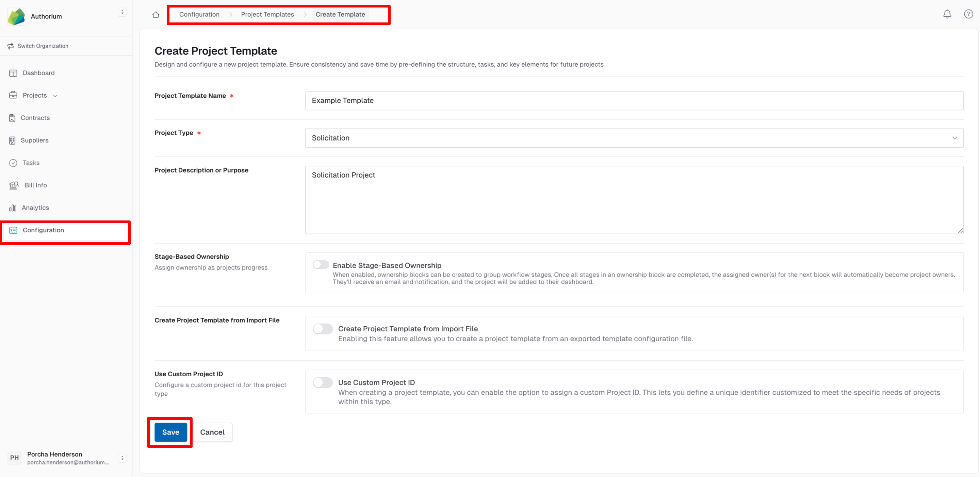
Task: Click the Projects briefcase icon
Action: point(13,95)
